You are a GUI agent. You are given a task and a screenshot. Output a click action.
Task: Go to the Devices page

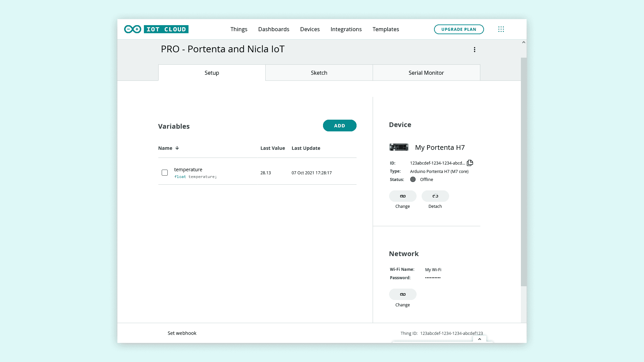[310, 29]
